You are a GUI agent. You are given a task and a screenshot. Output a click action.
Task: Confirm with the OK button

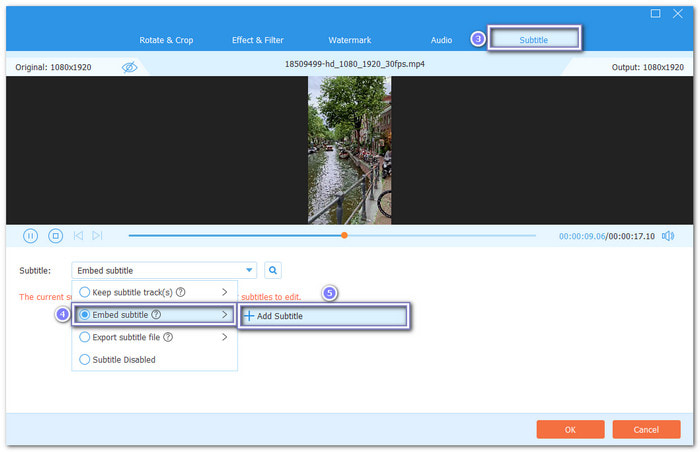pyautogui.click(x=570, y=430)
